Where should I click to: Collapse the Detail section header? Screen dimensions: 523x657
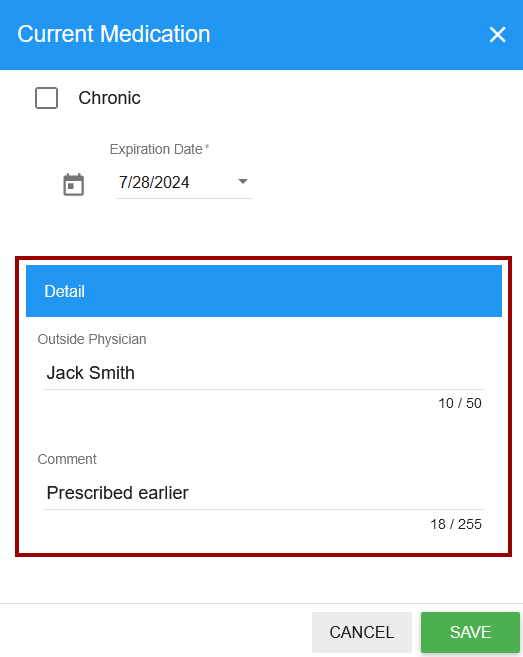pos(264,291)
